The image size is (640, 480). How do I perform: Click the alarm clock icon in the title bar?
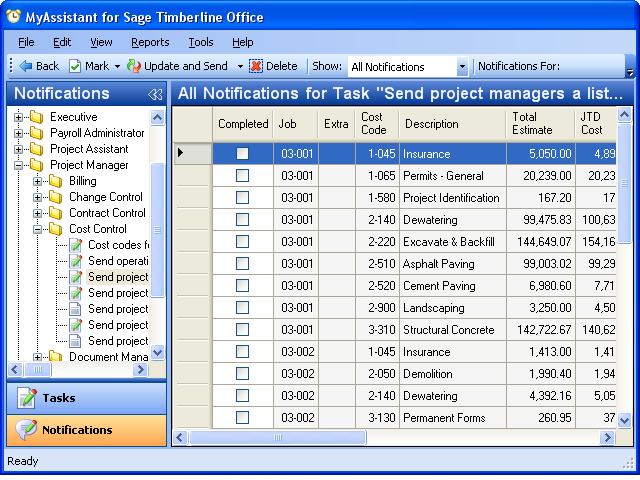[x=13, y=16]
